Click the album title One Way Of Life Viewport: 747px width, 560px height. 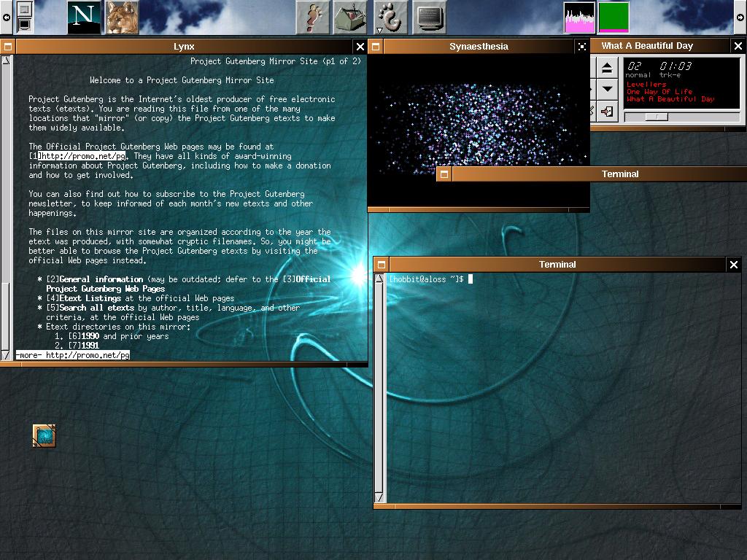coord(659,91)
